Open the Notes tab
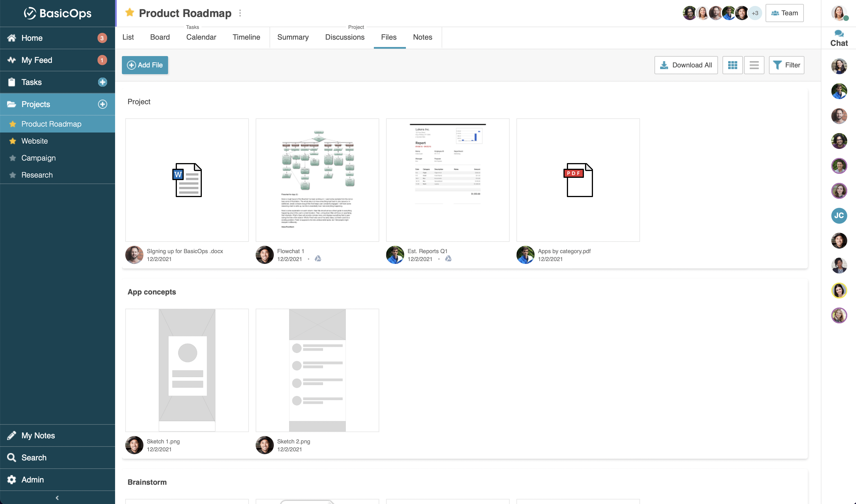 point(422,37)
